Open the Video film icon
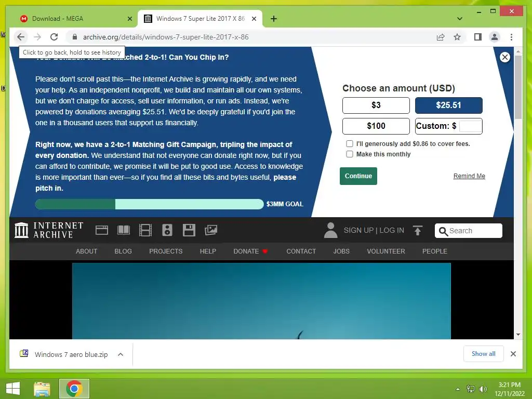The image size is (532, 399). click(145, 230)
